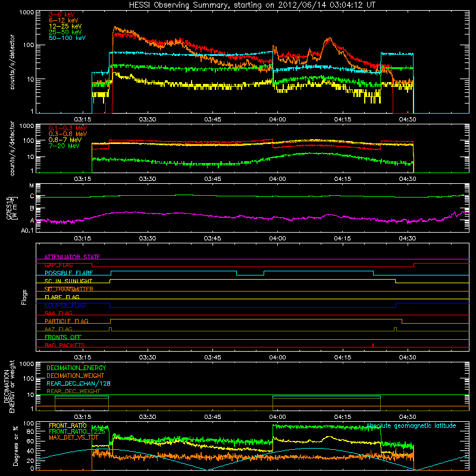Click the DECIMATION ENERGY or weight axis label

coord(9,386)
